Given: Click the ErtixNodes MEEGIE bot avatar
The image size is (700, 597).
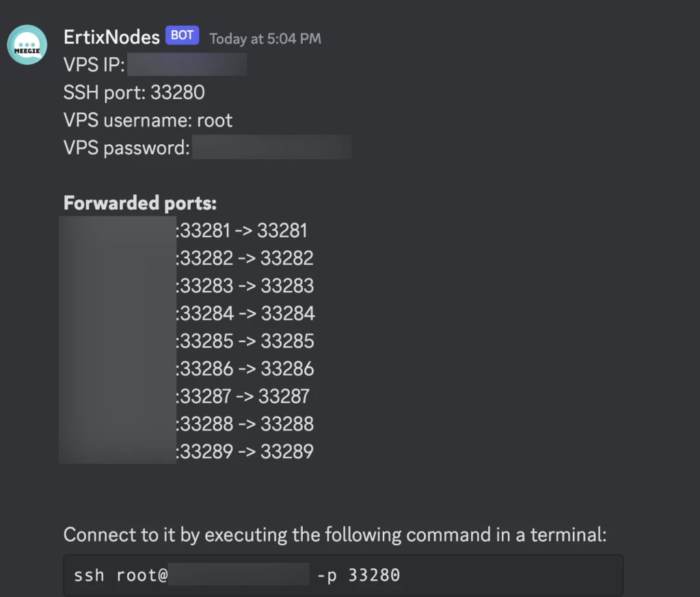Looking at the screenshot, I should tap(26, 44).
